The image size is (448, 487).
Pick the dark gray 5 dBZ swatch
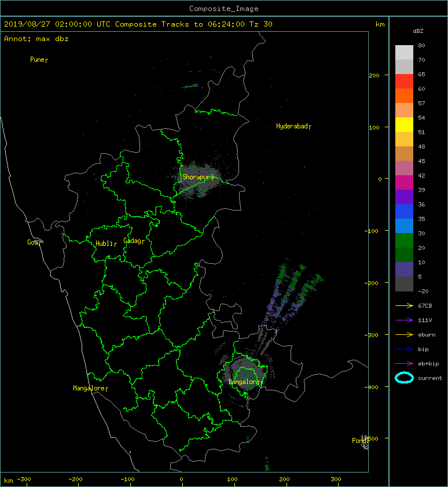[404, 283]
